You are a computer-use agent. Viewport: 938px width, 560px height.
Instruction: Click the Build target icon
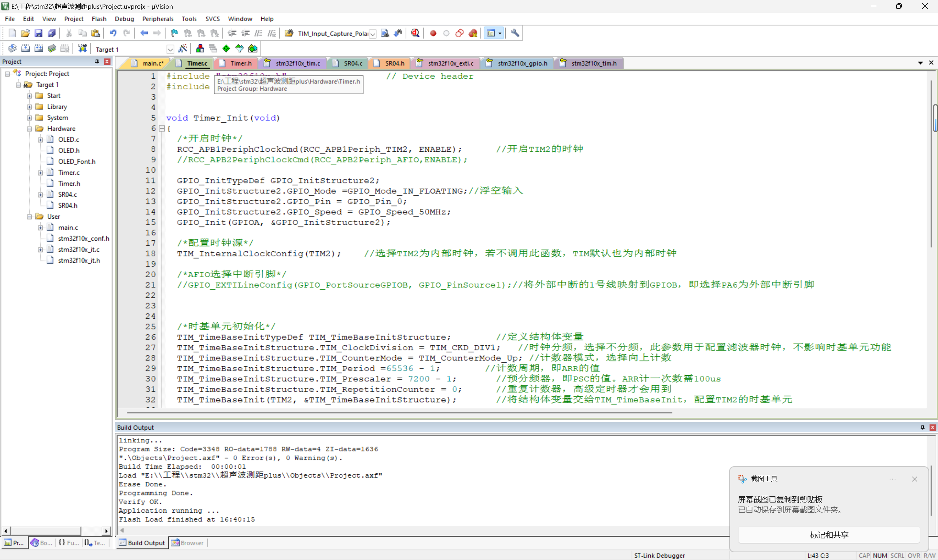pyautogui.click(x=25, y=48)
